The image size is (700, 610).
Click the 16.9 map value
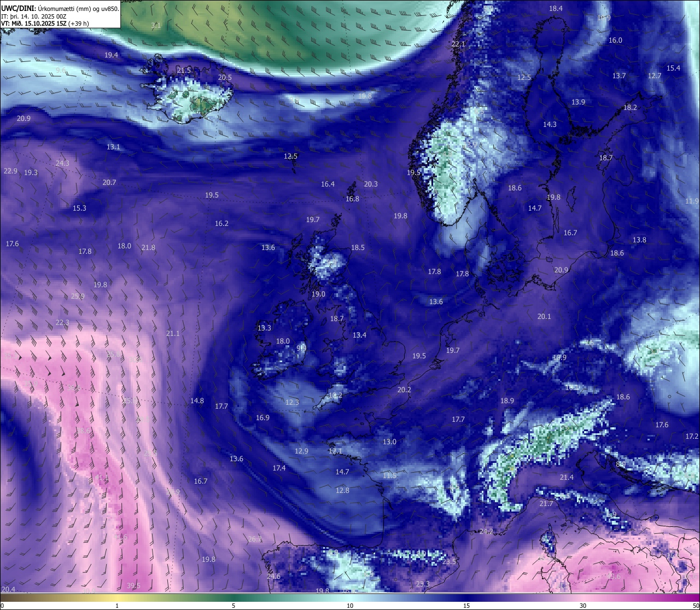click(x=262, y=418)
